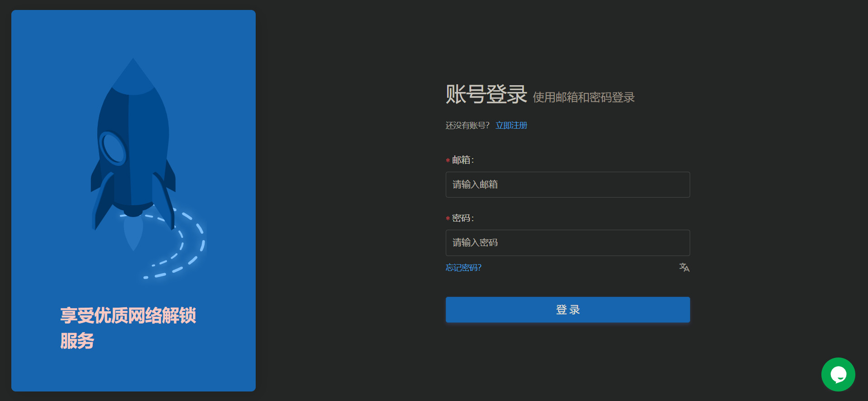Click the 还没有账号? prompt text

[467, 126]
